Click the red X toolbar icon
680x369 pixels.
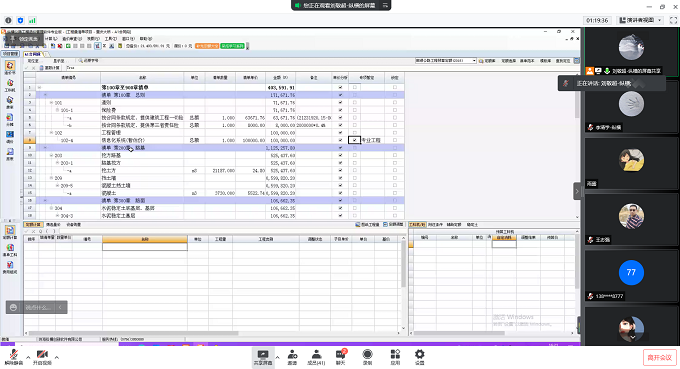pyautogui.click(x=60, y=46)
